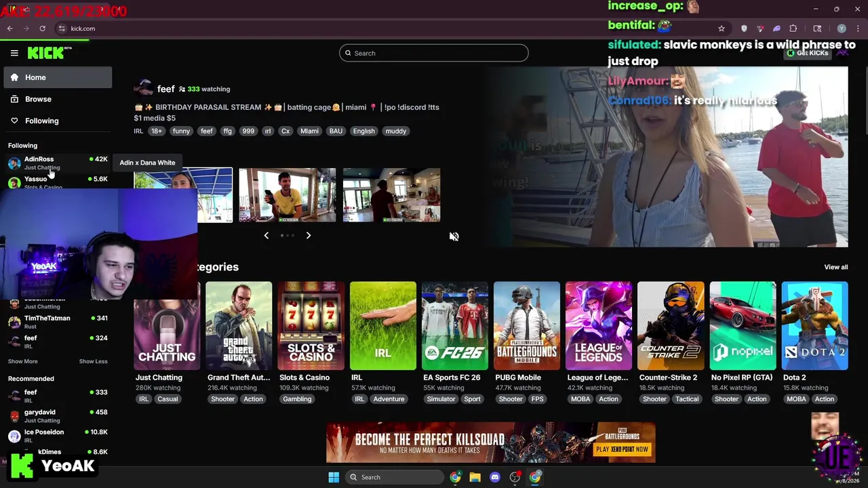Open the middle carousel stream thumbnail
868x488 pixels.
288,195
